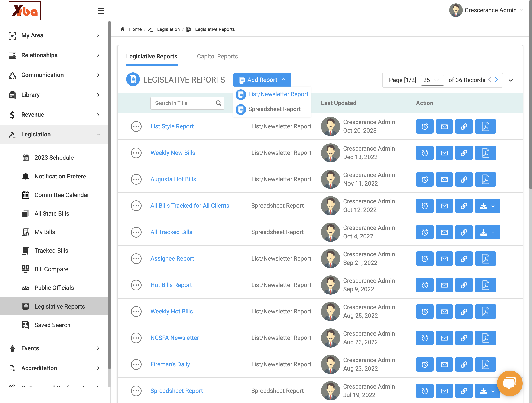Screen dimensions: 532x403
Task: Click the hamburger menu icon
Action: [x=101, y=11]
